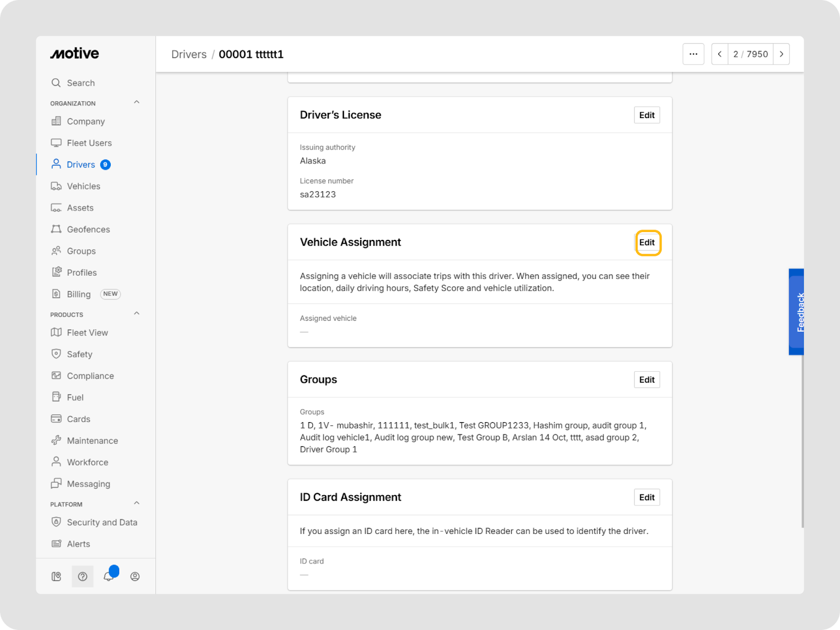This screenshot has height=630, width=840.
Task: Click the map pin icon in sidebar footer
Action: click(x=56, y=576)
